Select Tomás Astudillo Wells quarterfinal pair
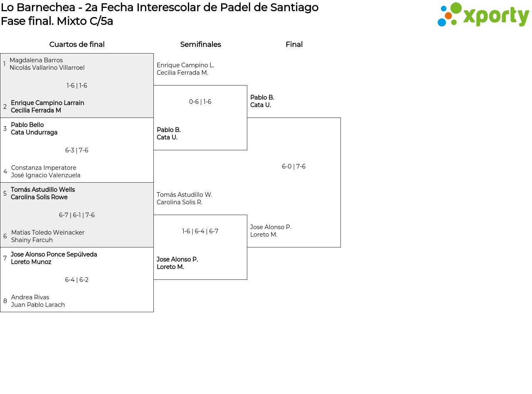 click(x=43, y=193)
